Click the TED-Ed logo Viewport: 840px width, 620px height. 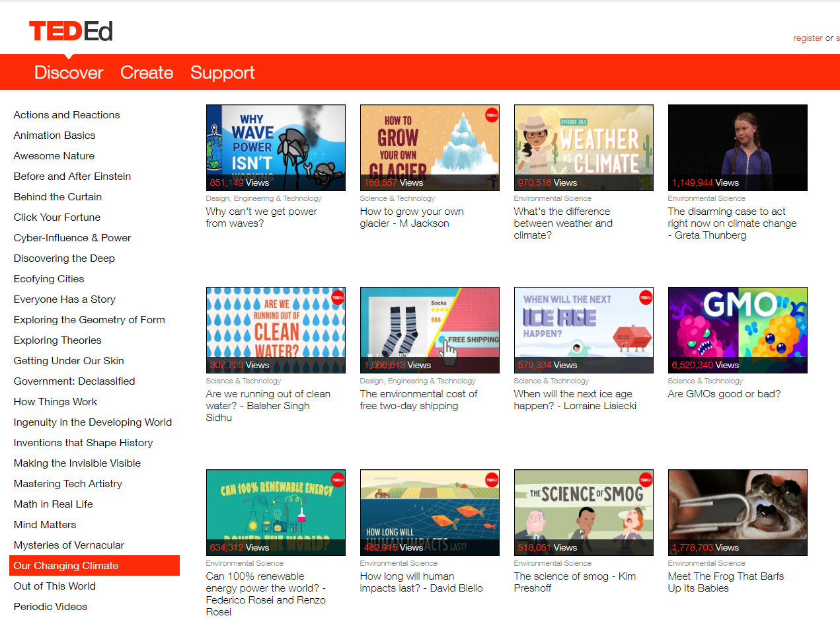(71, 31)
